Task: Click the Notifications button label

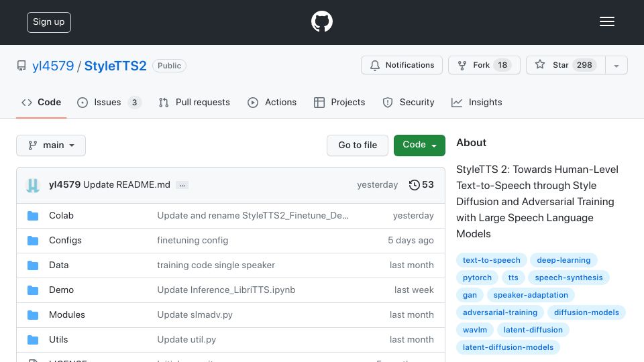Action: click(409, 65)
